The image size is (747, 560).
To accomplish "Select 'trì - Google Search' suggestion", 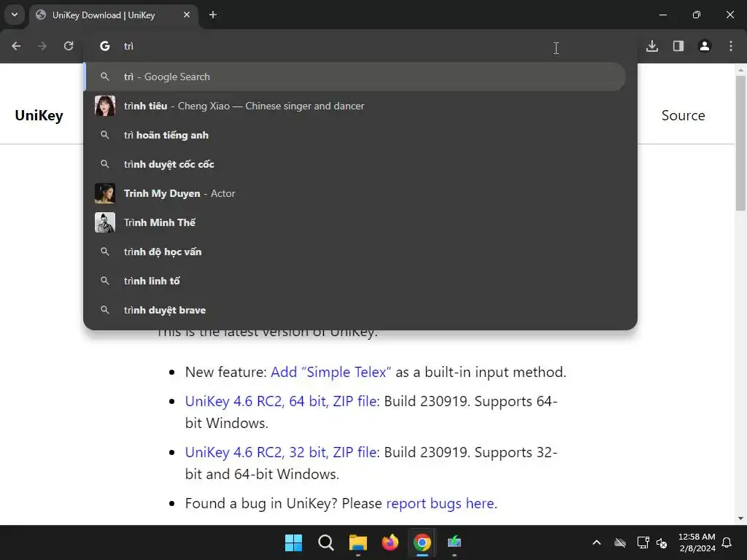I will point(355,77).
